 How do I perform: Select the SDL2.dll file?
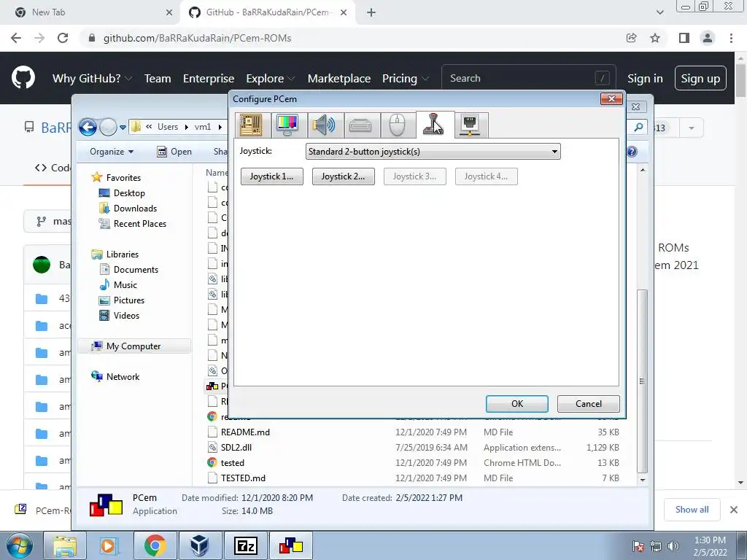pyautogui.click(x=236, y=447)
